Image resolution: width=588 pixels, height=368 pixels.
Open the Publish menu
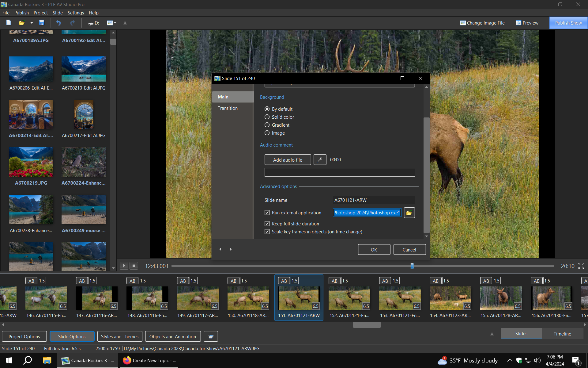(x=21, y=13)
